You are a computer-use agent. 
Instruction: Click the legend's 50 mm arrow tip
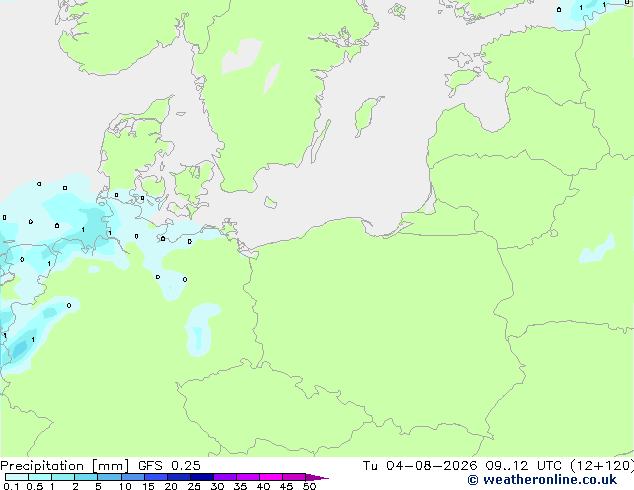(x=317, y=477)
